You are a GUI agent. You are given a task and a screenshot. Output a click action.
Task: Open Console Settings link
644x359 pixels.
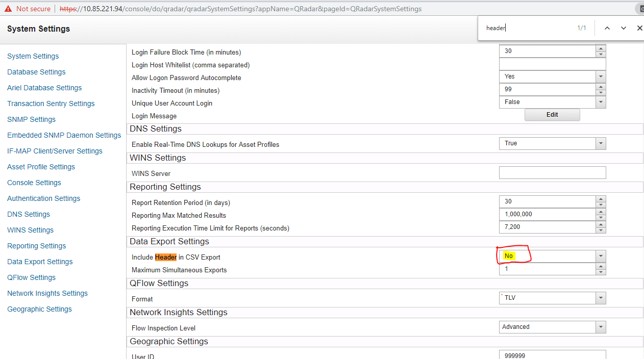click(34, 183)
